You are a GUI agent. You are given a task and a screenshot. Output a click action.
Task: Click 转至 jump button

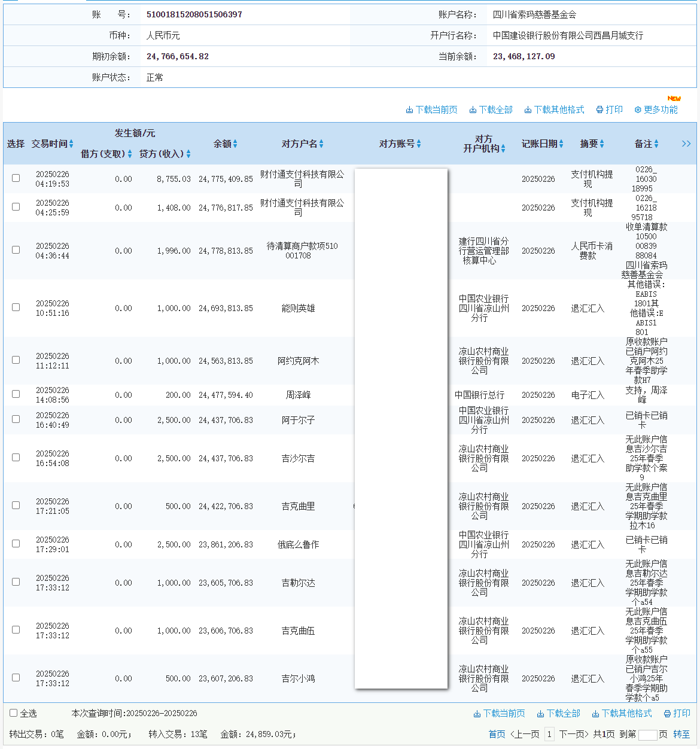pos(681,734)
